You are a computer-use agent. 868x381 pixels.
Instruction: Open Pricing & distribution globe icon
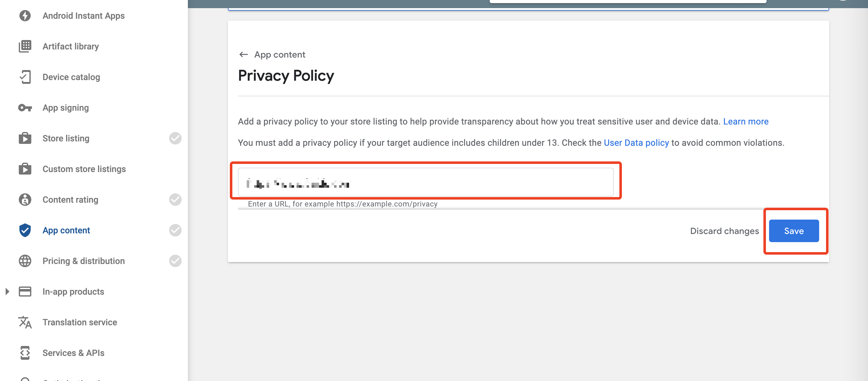[x=25, y=261]
